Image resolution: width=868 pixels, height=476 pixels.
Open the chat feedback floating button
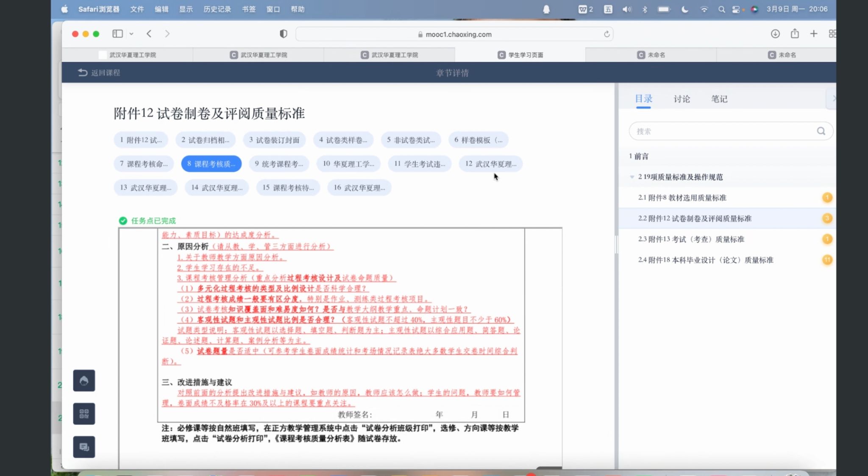[x=84, y=447]
